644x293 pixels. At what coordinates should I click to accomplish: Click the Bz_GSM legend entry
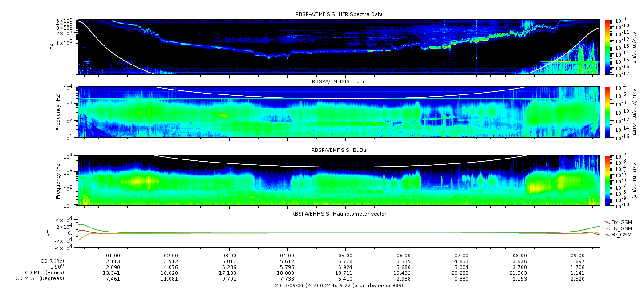(x=621, y=235)
